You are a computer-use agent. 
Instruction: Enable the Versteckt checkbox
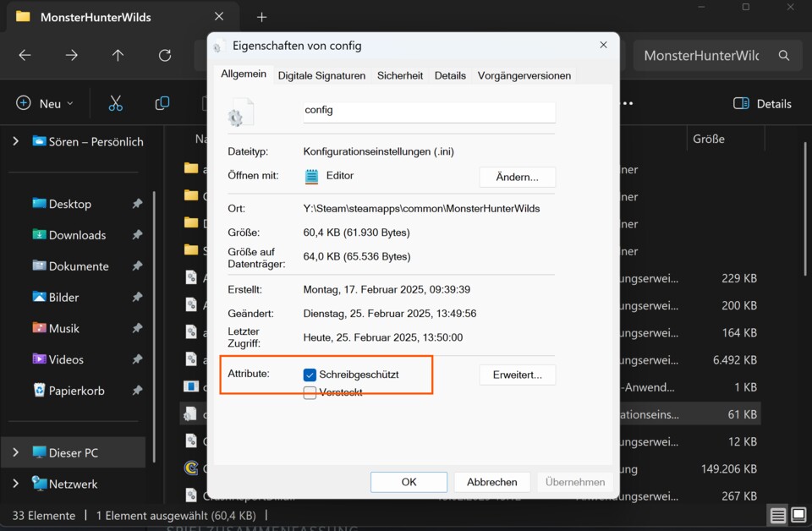pyautogui.click(x=310, y=392)
